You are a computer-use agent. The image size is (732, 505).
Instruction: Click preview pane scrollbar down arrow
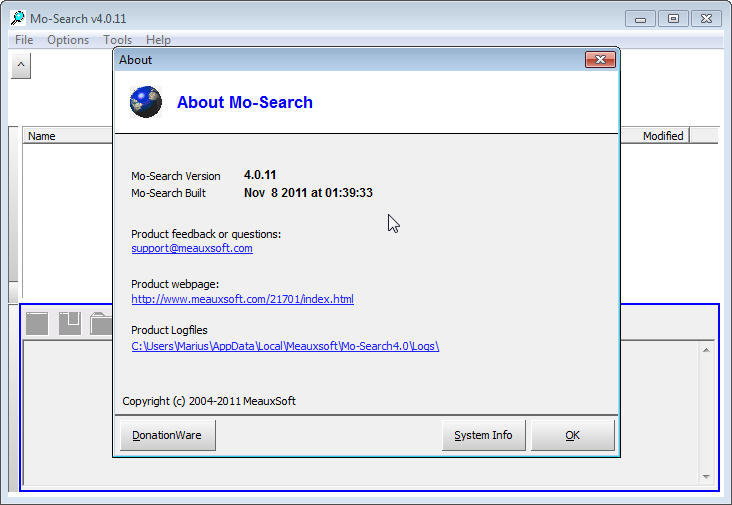pyautogui.click(x=706, y=477)
